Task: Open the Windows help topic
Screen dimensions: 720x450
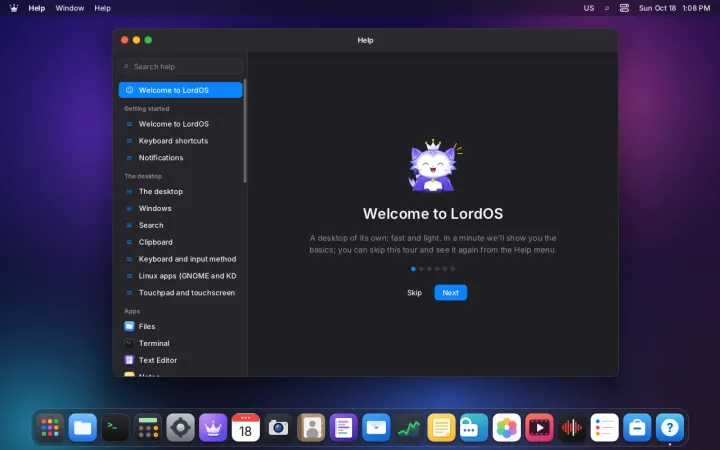Action: click(180, 208)
